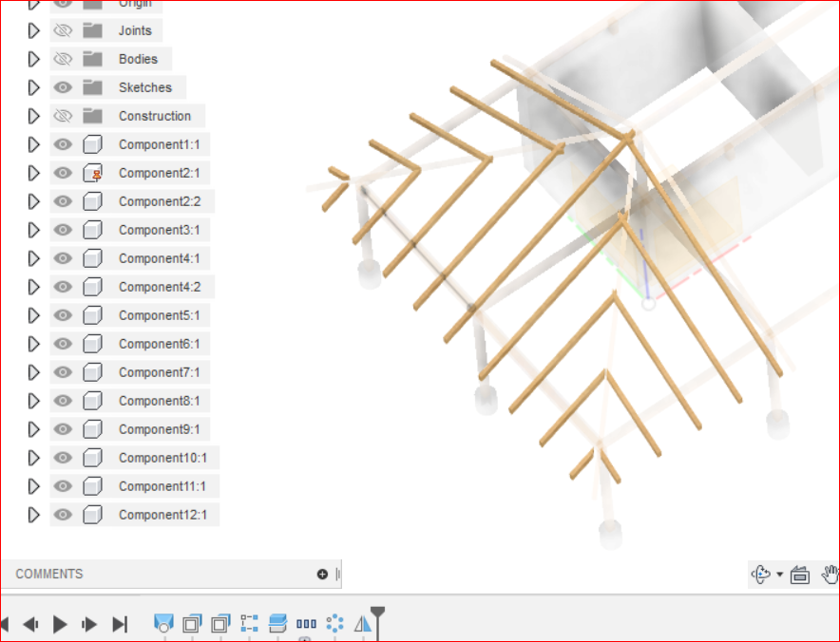840x642 pixels.
Task: Click the Component12:1 cube icon
Action: coord(92,515)
